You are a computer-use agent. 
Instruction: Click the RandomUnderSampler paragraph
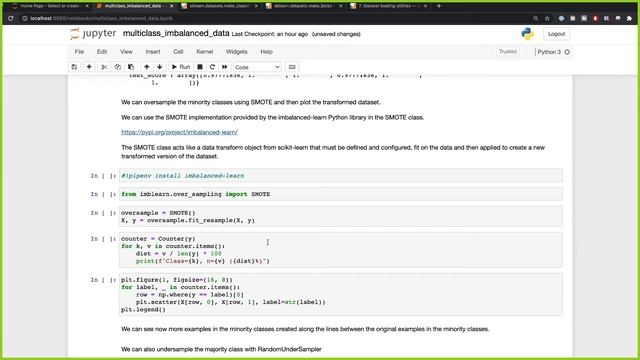coord(221,349)
